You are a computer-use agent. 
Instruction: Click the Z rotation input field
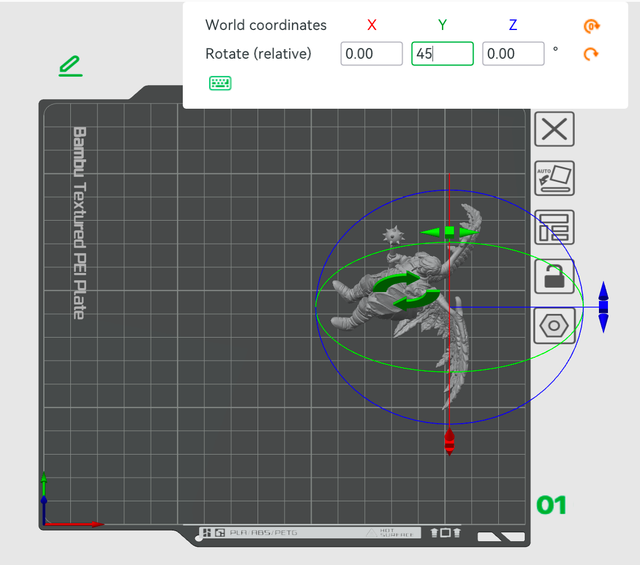(513, 53)
